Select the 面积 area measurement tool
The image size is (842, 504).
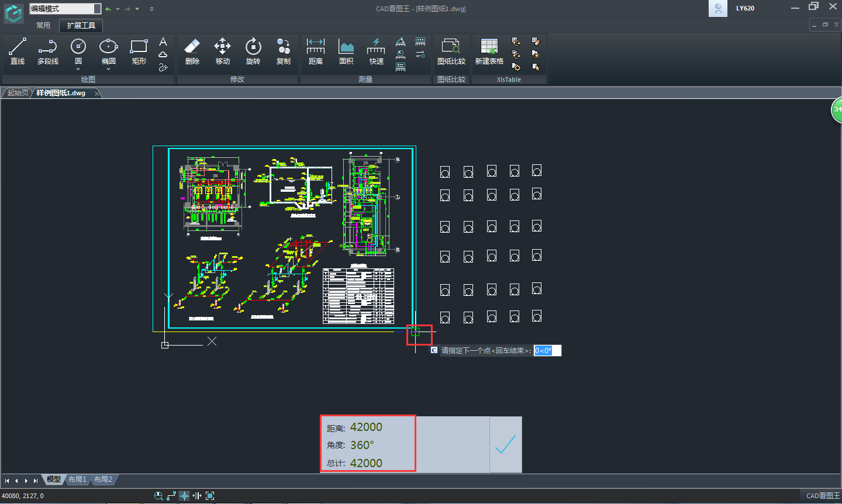tap(346, 51)
